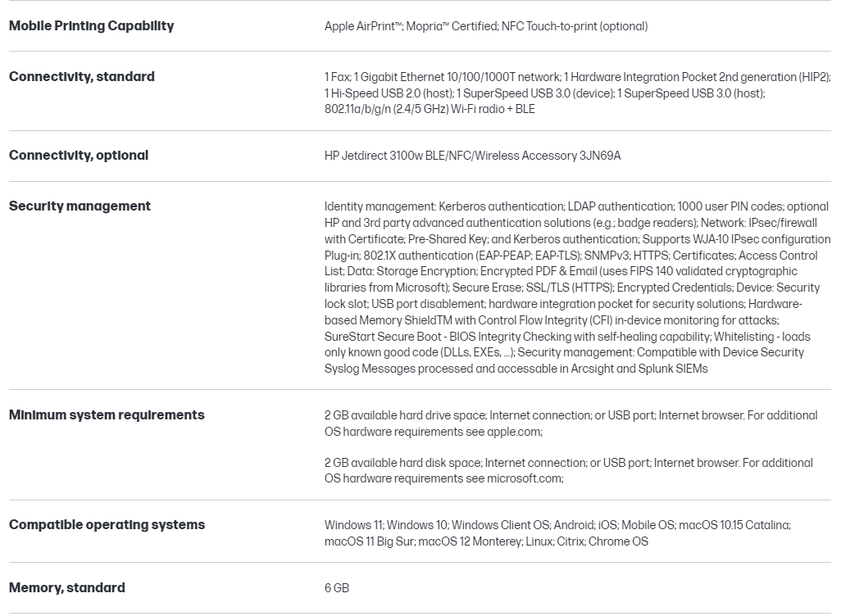841x616 pixels.
Task: Click the Mobile Printing Capability label
Action: (x=91, y=25)
